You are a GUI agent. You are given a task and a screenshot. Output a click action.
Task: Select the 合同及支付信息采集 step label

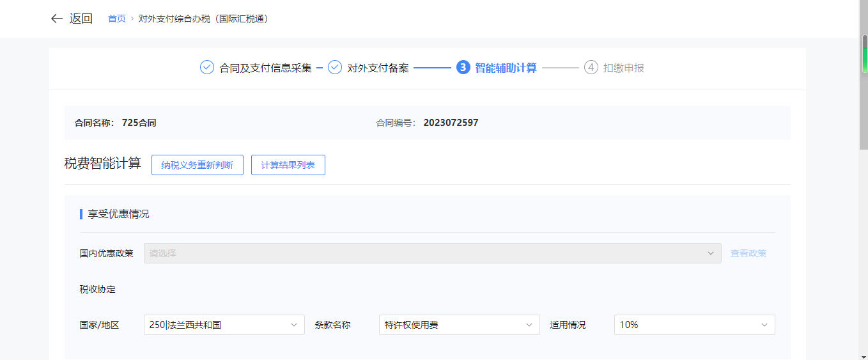[x=265, y=68]
